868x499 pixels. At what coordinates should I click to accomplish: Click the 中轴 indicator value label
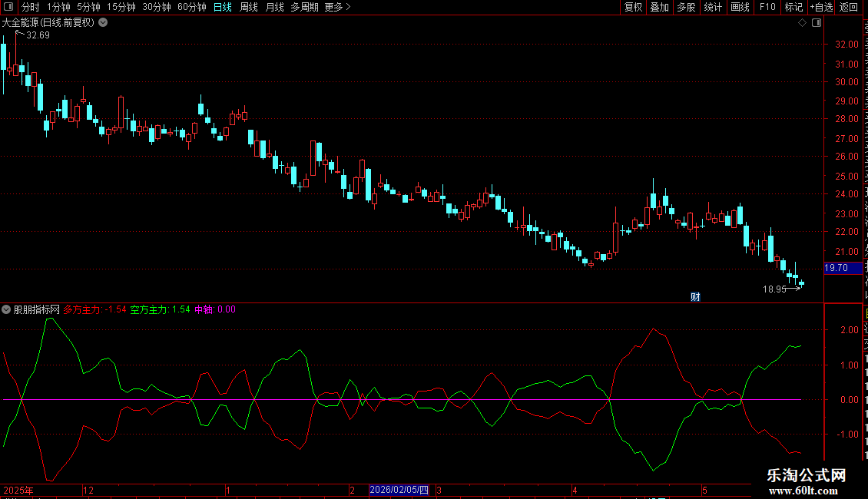coord(215,310)
